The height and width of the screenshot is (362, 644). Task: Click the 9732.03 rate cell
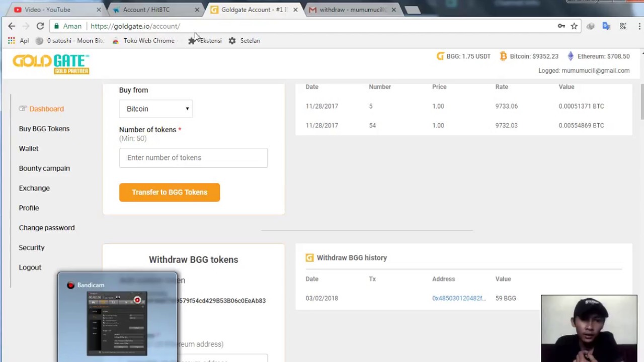pos(506,126)
